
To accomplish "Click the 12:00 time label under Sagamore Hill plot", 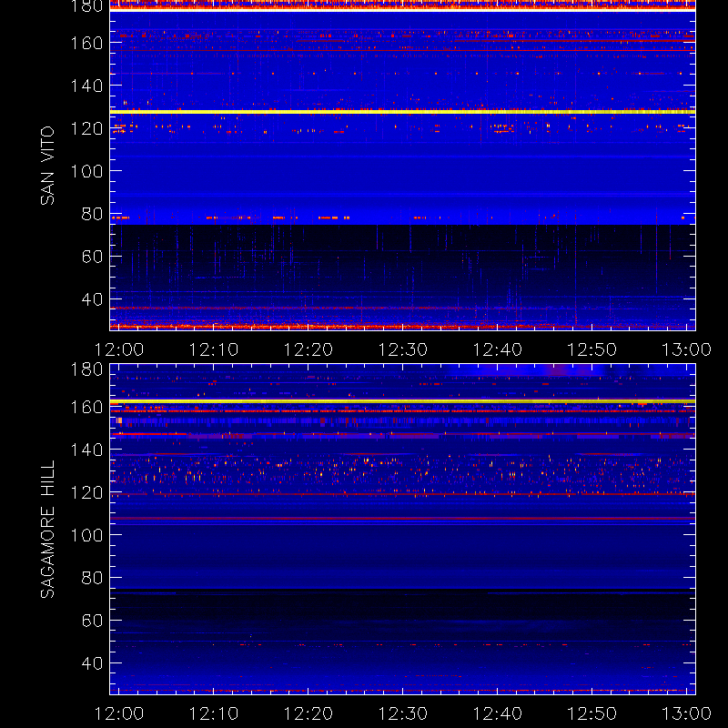I will [119, 713].
